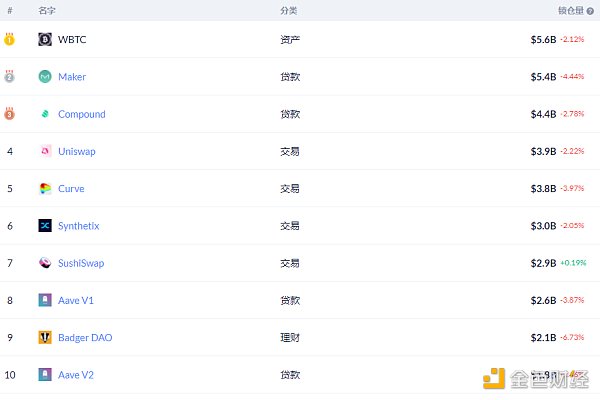This screenshot has width=600, height=400.
Task: Click the Uniswap logo icon
Action: coord(45,151)
